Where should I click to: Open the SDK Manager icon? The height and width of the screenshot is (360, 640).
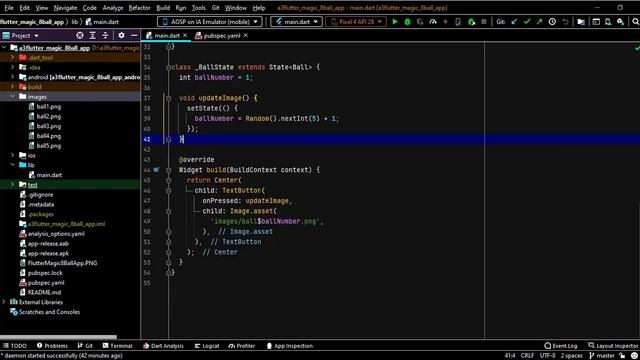point(620,22)
